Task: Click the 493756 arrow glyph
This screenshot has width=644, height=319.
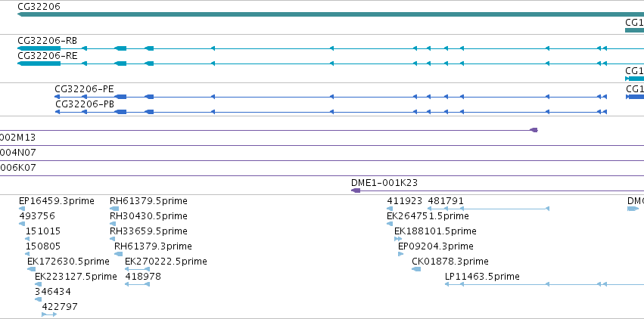Action: [x=22, y=224]
